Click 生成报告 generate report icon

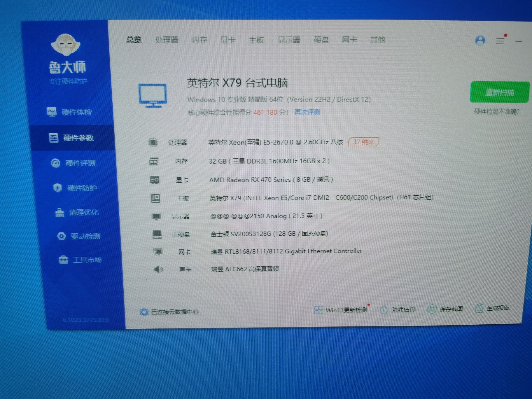point(479,308)
